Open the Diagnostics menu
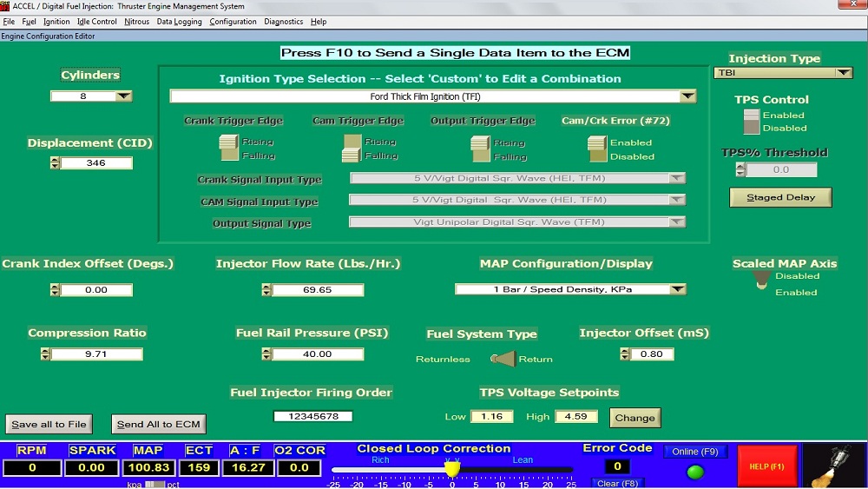 tap(284, 22)
